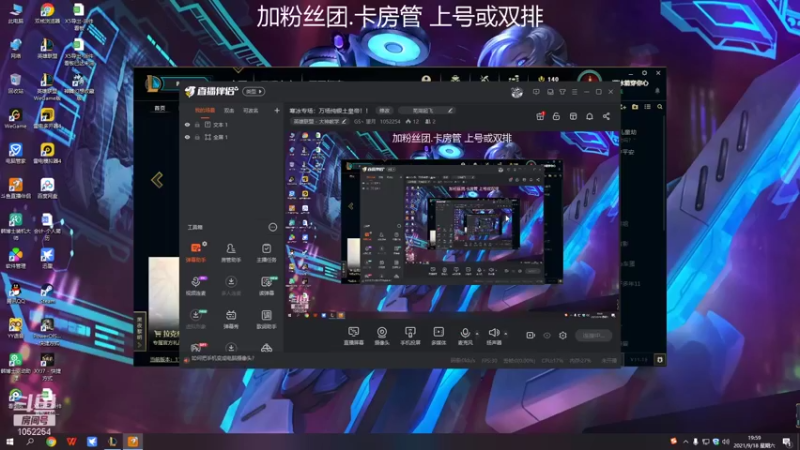This screenshot has width=800, height=450.
Task: Open the notification bell in 直播伴侣
Action: 589,116
